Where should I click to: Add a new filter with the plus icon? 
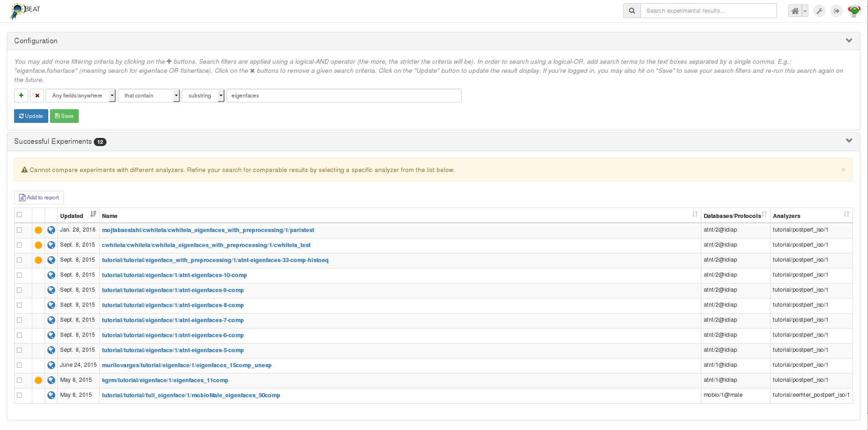21,96
